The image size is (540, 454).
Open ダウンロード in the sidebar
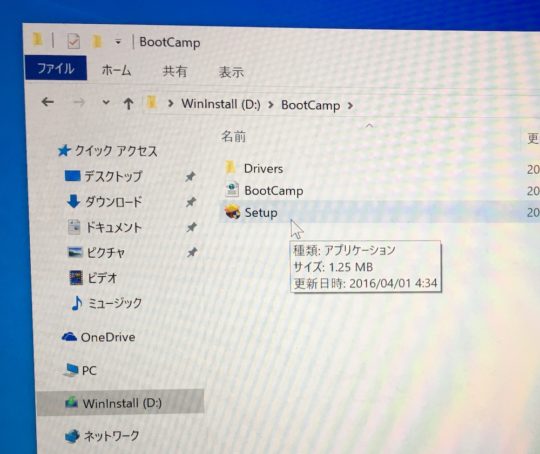coord(113,202)
